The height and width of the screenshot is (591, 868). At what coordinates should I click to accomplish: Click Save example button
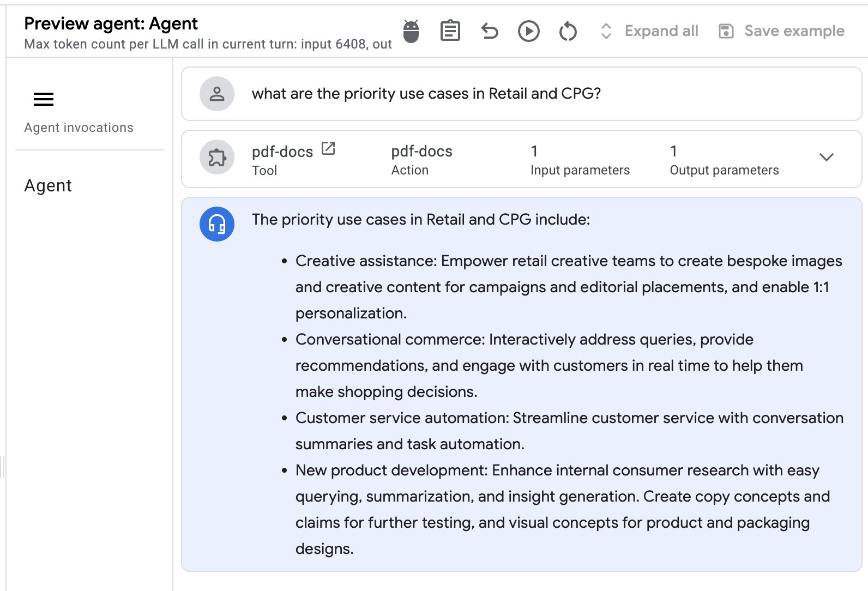(x=781, y=31)
